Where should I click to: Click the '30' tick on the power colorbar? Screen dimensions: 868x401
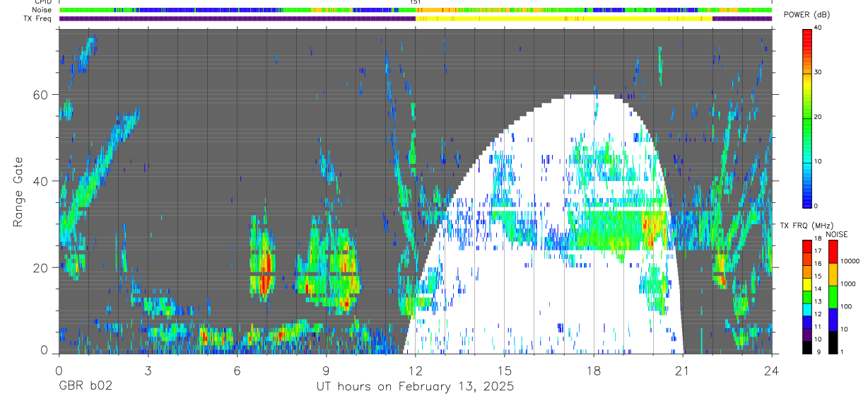coord(819,72)
